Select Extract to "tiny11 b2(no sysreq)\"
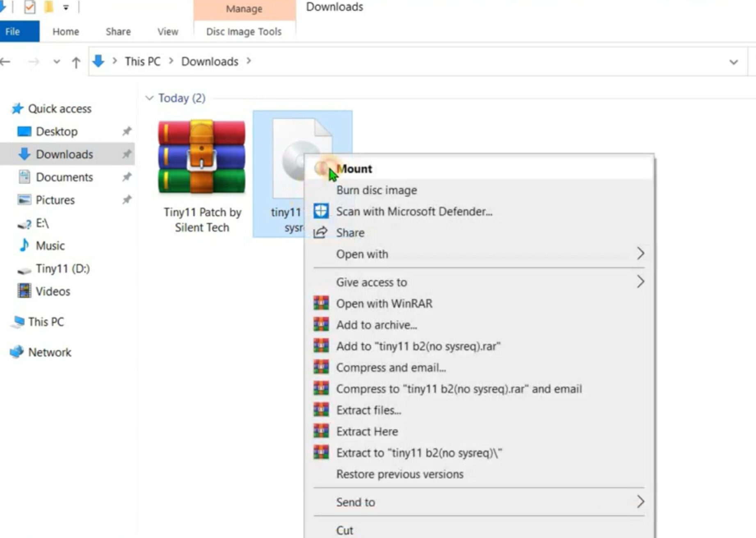756x538 pixels. [x=479, y=453]
